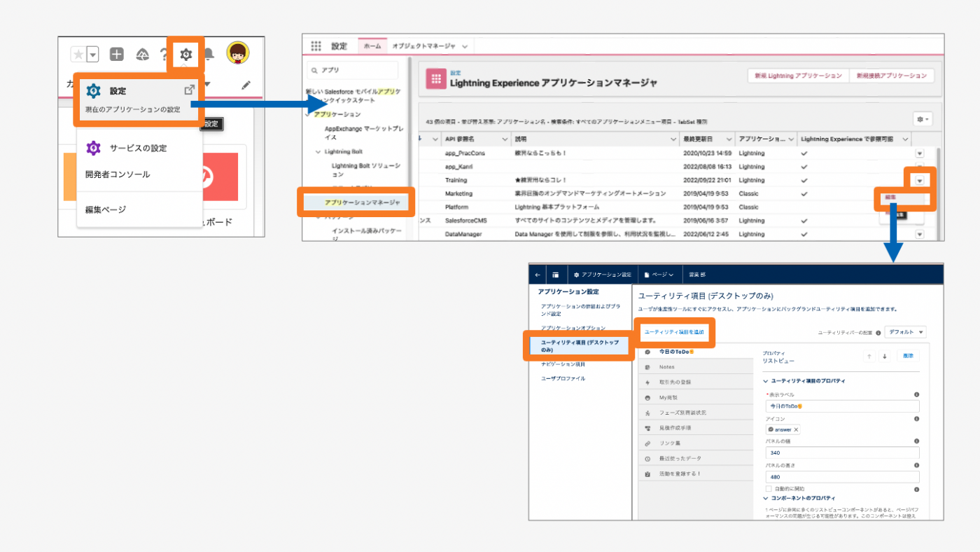Click ユーティリティ項目を追加 button

pos(673,331)
